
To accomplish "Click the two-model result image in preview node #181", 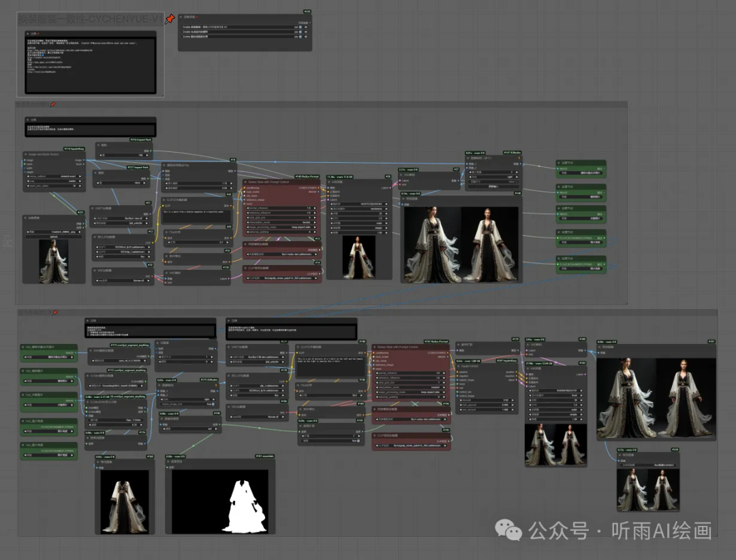I will pos(656,399).
